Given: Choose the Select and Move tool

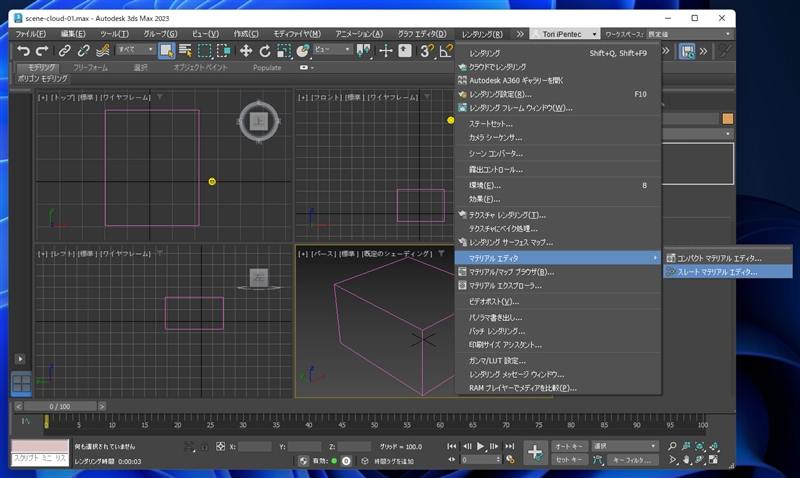Looking at the screenshot, I should tap(245, 51).
